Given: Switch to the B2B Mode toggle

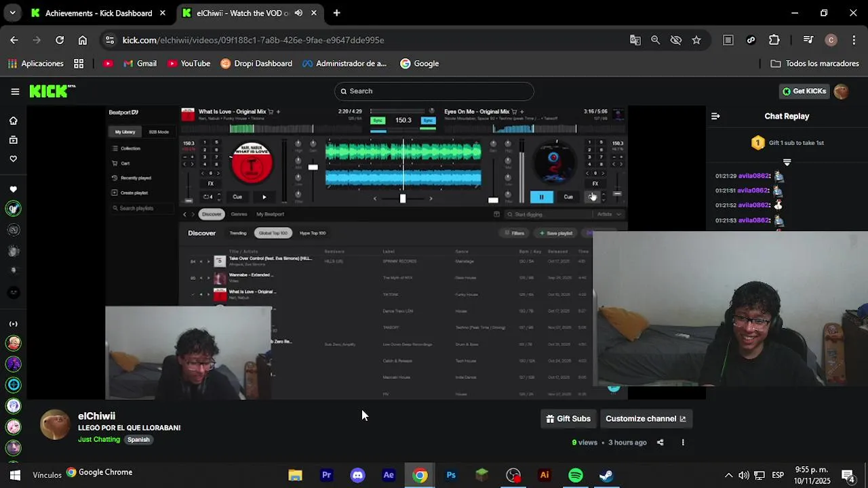Looking at the screenshot, I should pos(159,132).
